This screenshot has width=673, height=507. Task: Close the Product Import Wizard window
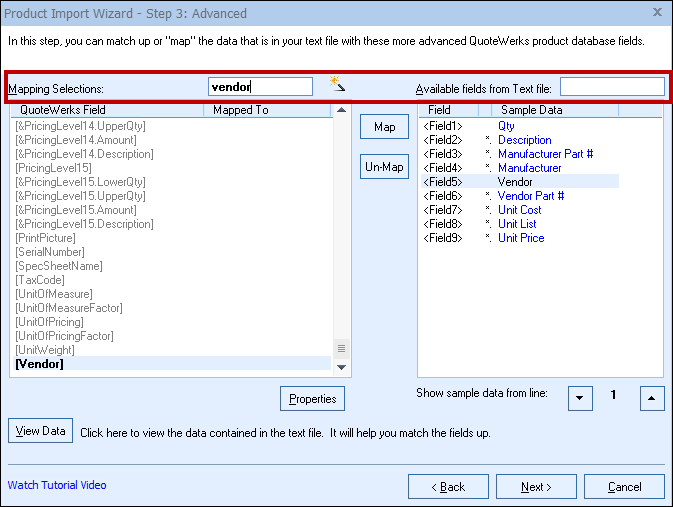(x=656, y=12)
